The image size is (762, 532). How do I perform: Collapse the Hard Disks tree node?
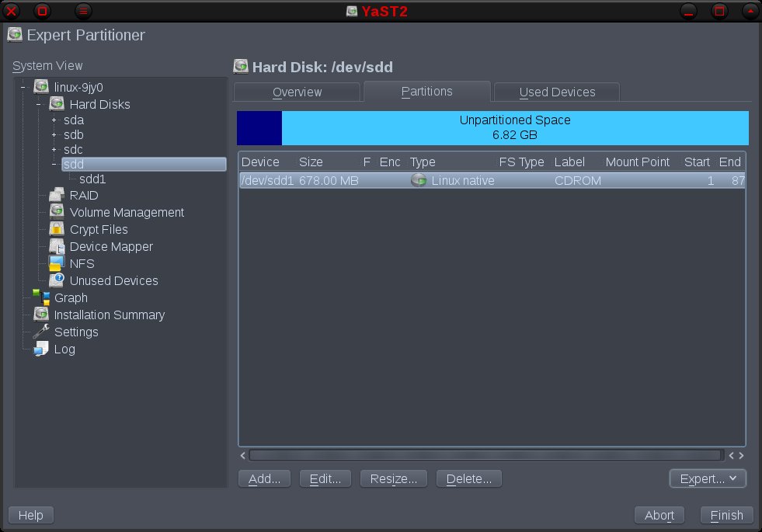pyautogui.click(x=38, y=104)
